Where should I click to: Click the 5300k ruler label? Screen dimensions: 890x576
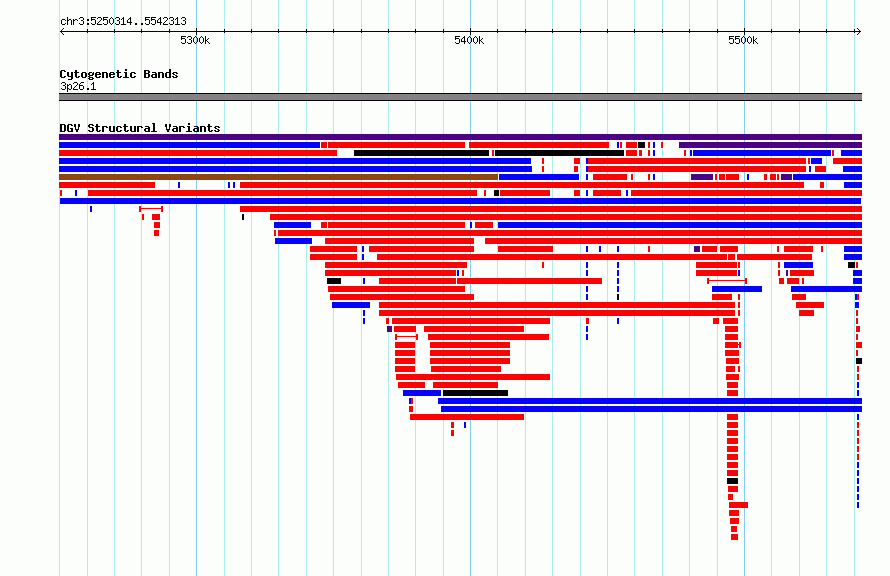[x=195, y=40]
